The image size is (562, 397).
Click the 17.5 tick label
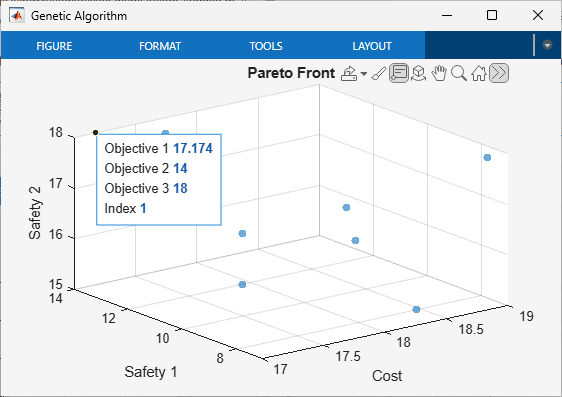pos(348,356)
